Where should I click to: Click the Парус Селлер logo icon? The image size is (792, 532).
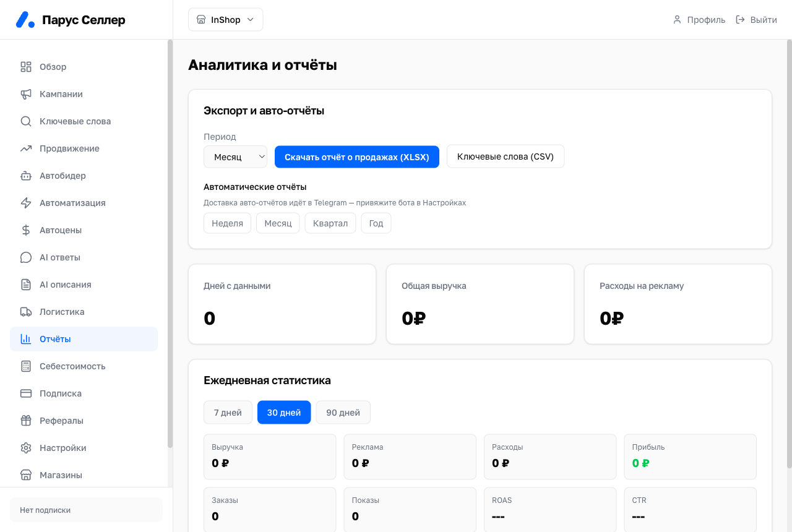pyautogui.click(x=25, y=20)
